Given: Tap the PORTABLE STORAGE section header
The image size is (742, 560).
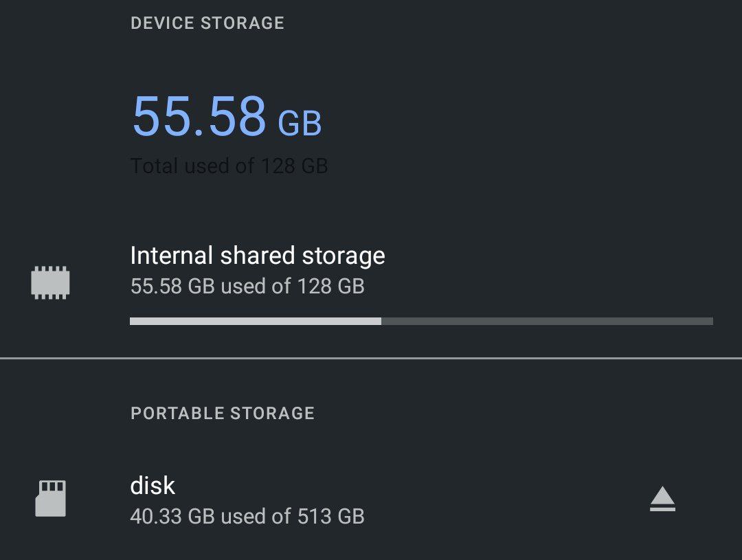Looking at the screenshot, I should (x=223, y=413).
